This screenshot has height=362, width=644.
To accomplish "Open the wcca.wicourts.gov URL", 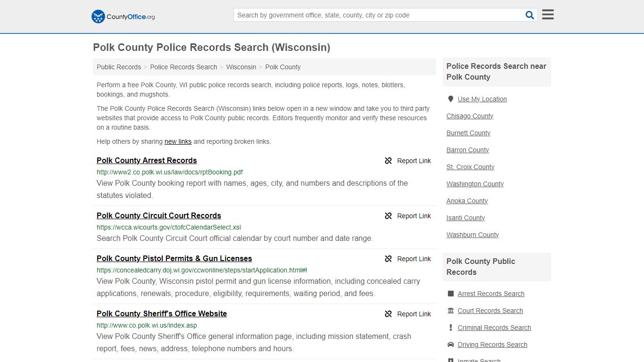I will 169,227.
